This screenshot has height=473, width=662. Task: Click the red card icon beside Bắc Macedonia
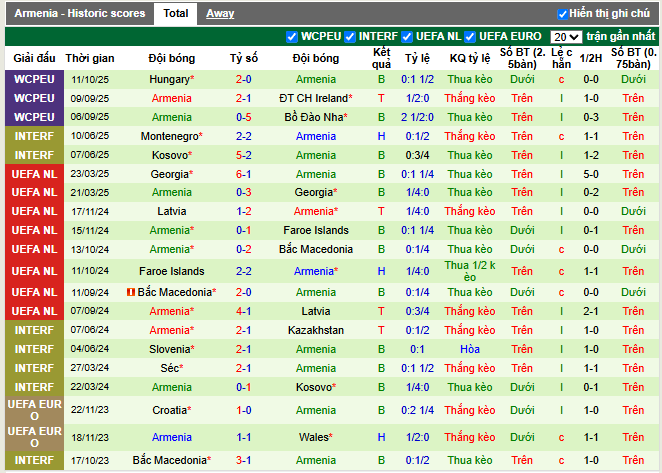tap(130, 292)
